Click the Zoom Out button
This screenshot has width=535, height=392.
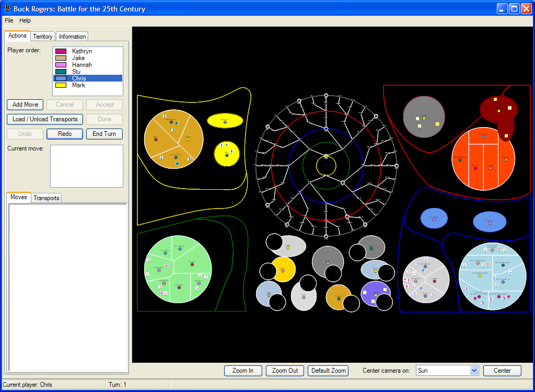click(x=285, y=371)
